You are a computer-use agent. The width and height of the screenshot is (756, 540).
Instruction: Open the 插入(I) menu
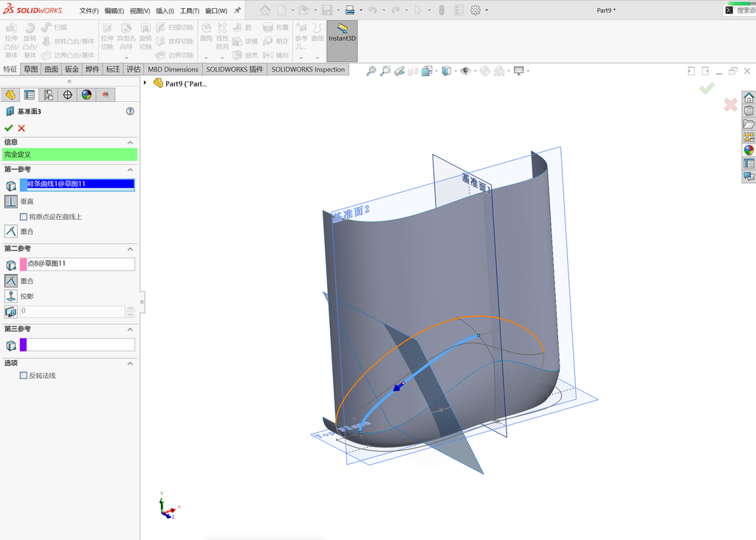click(165, 10)
